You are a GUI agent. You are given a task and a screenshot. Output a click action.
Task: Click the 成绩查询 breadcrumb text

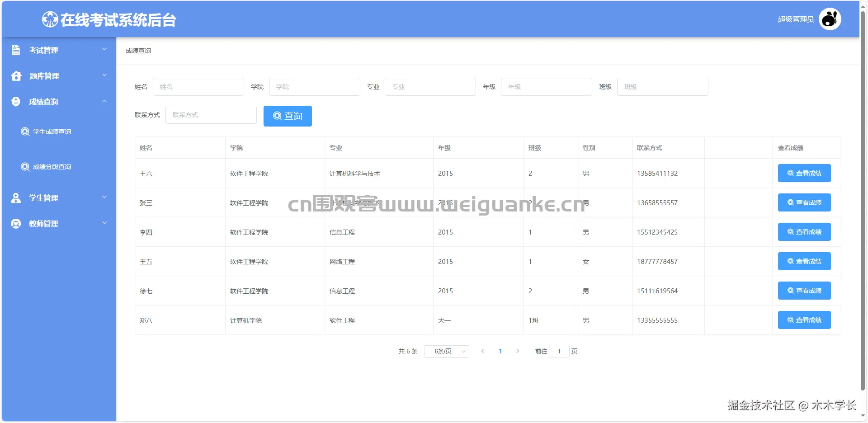point(138,51)
